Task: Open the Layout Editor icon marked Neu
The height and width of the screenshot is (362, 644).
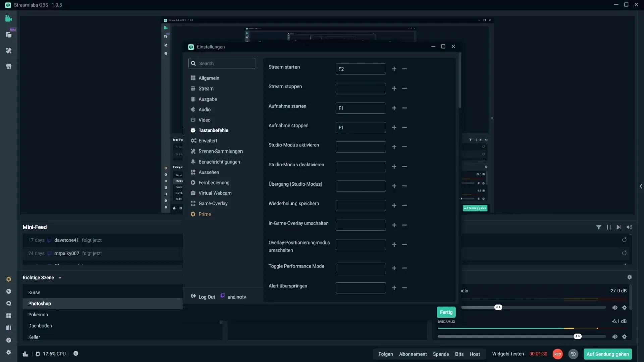Action: [x=9, y=35]
